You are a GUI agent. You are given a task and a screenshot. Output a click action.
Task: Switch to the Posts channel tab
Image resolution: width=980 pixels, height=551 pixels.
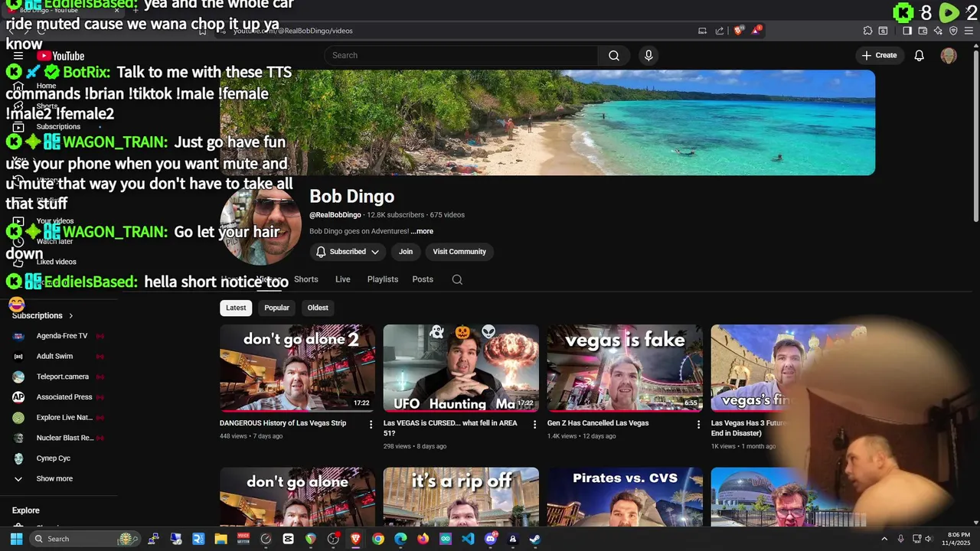point(423,279)
